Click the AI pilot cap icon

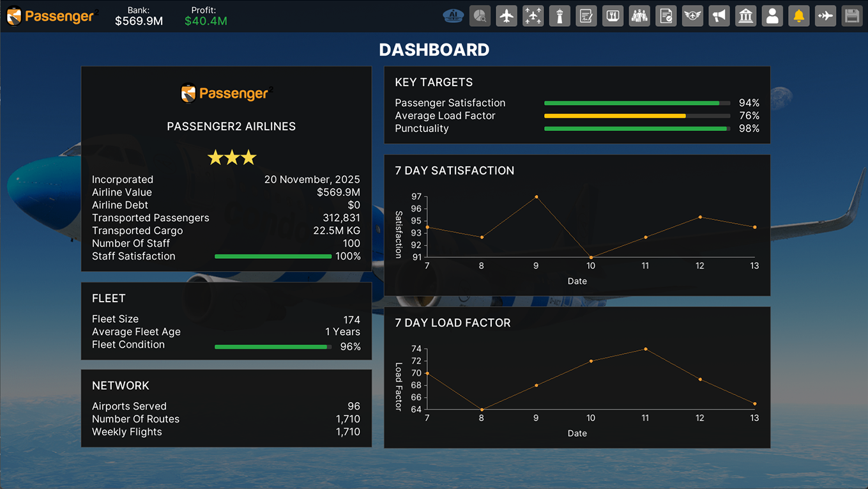tap(453, 16)
